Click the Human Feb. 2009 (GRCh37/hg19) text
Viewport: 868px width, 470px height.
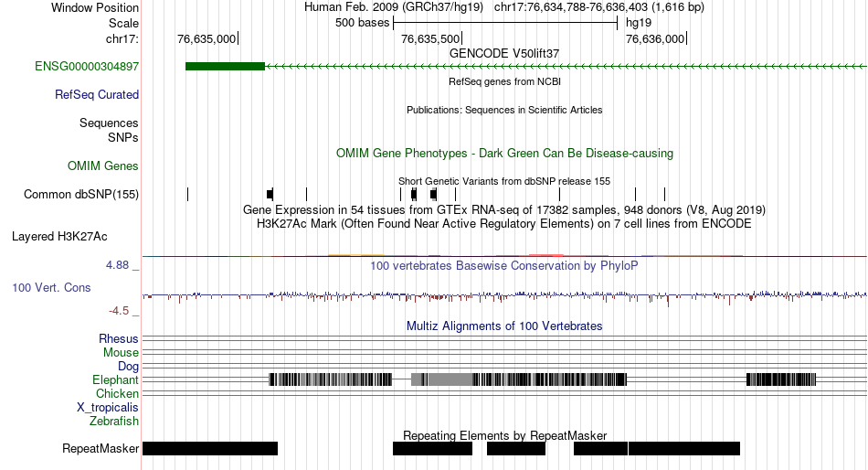[394, 7]
